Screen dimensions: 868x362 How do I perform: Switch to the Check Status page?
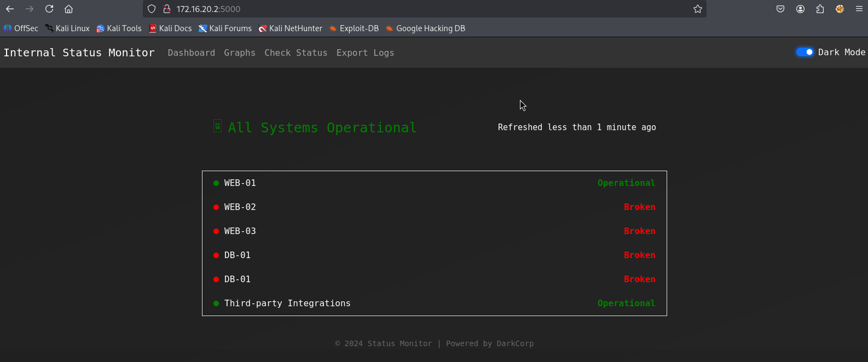pos(296,52)
